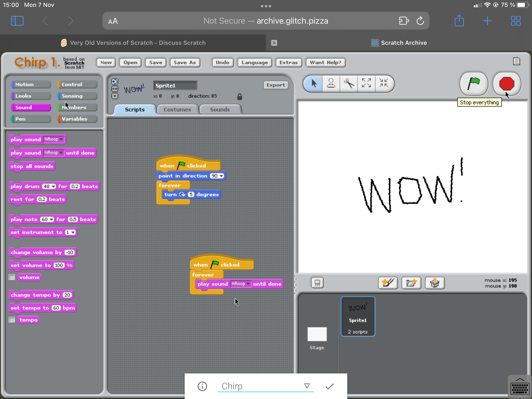Screen dimensions: 532x399
Task: Click the shrink sprite icon
Action: (384, 83)
